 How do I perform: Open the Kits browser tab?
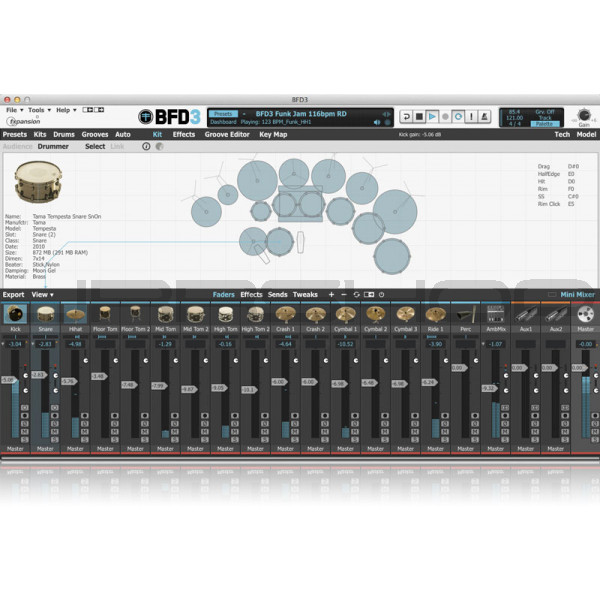pos(40,134)
